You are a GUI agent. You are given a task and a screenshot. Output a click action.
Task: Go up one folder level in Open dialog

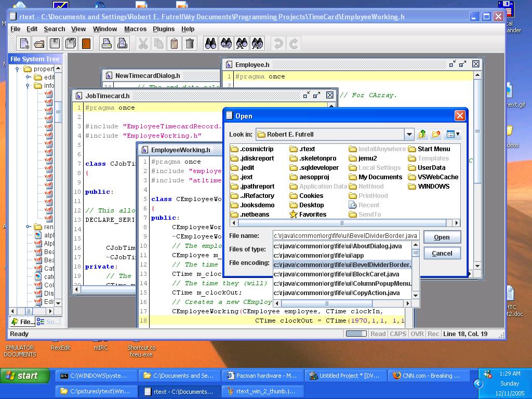(422, 135)
